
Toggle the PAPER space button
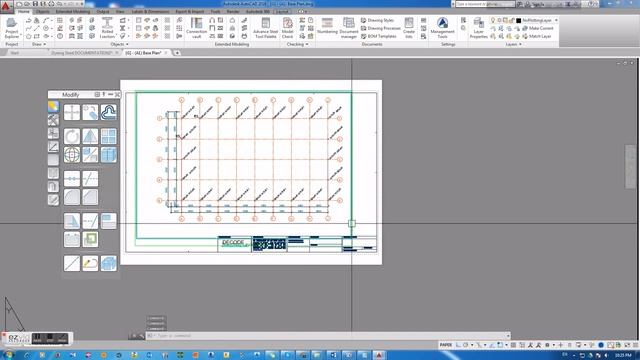point(446,345)
